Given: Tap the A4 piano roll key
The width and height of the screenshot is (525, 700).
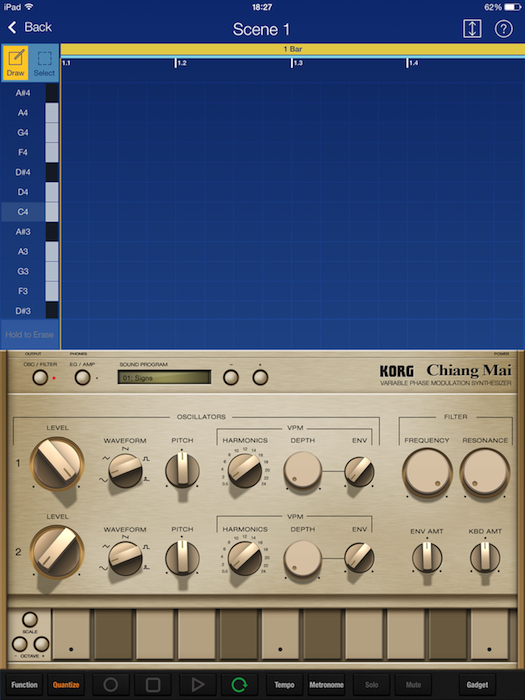Looking at the screenshot, I should tap(29, 113).
